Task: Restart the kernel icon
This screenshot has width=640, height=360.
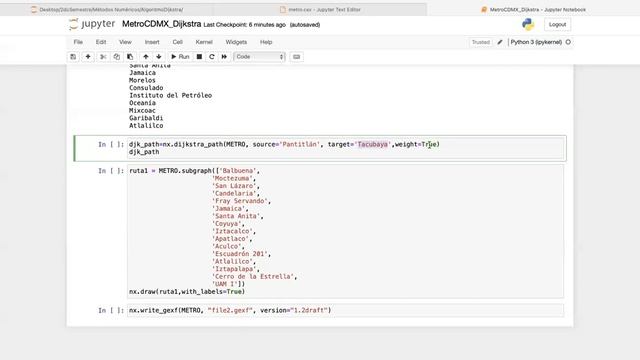Action: (211, 57)
